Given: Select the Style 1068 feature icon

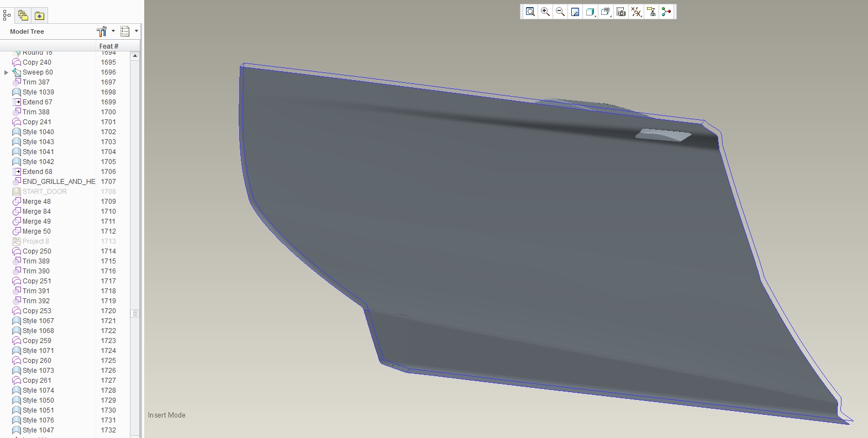Looking at the screenshot, I should [17, 331].
